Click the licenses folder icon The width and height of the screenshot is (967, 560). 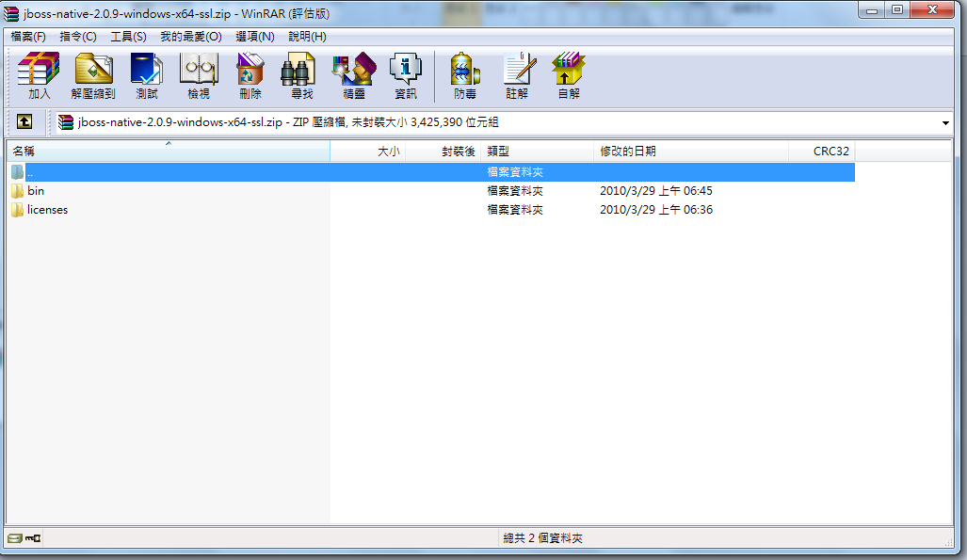[17, 210]
